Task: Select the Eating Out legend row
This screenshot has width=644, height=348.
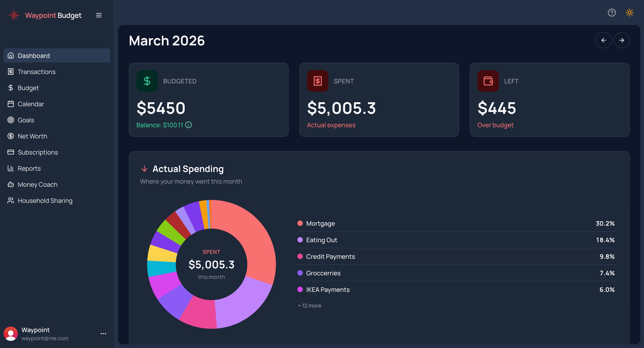Action: [458, 240]
